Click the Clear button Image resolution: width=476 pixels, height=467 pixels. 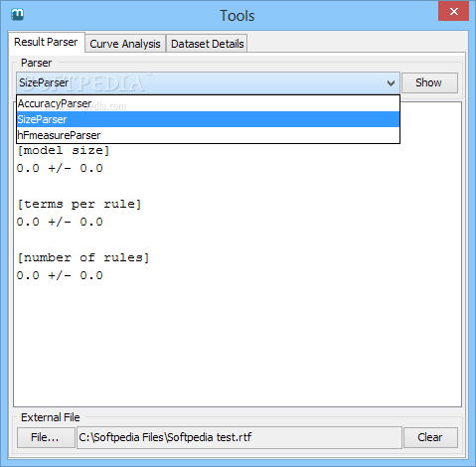click(x=430, y=437)
